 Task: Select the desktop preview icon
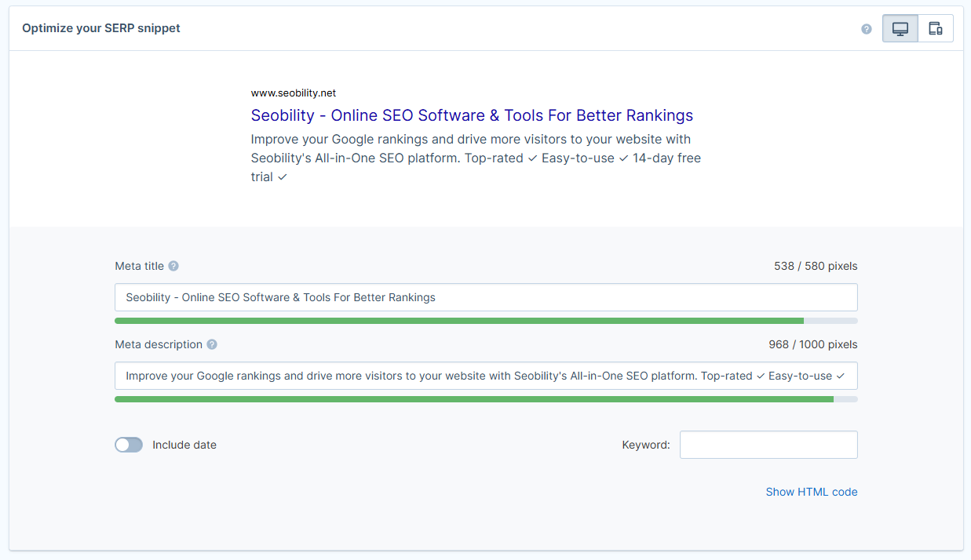coord(899,27)
